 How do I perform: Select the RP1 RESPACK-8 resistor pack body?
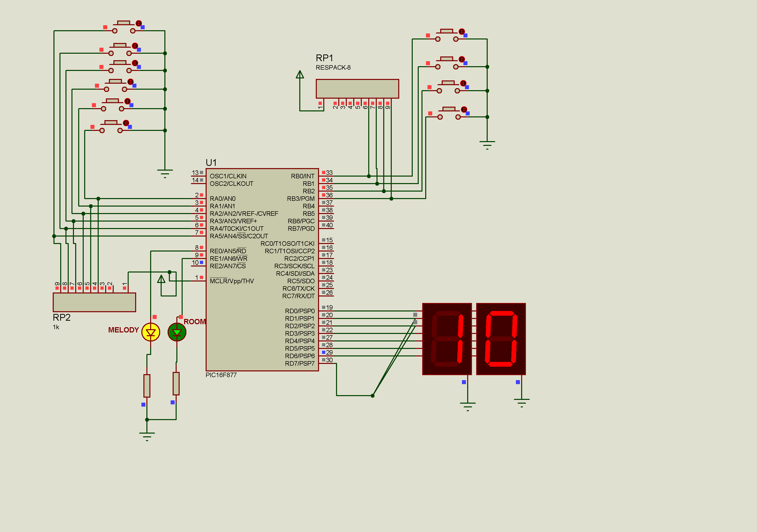coord(357,89)
